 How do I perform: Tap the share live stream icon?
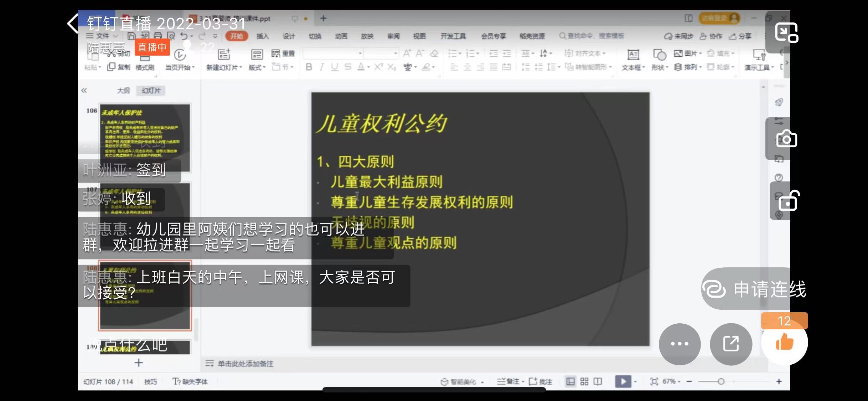click(731, 344)
